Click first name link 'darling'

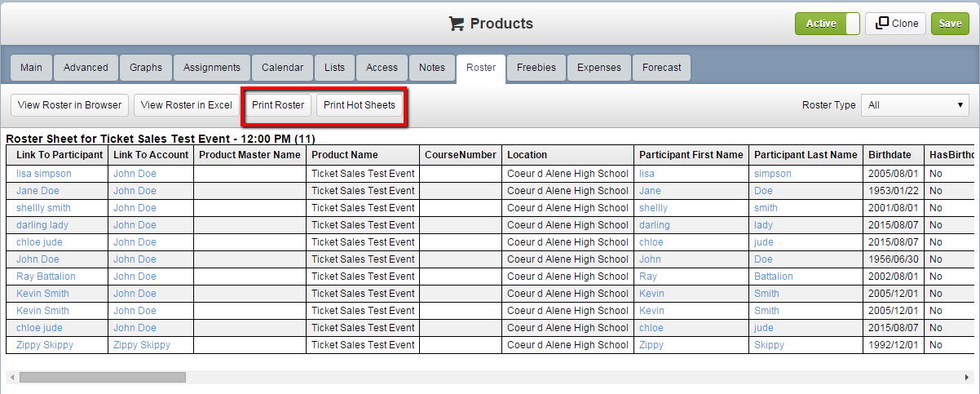(655, 225)
